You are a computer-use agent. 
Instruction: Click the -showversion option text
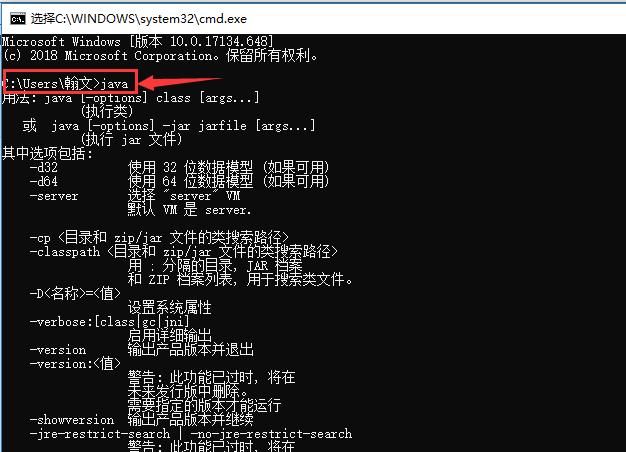click(x=72, y=420)
